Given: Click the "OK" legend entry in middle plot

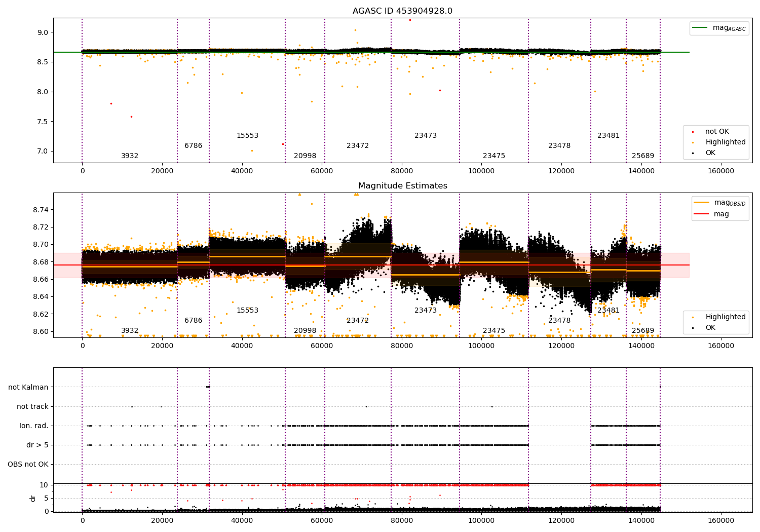Looking at the screenshot, I should pyautogui.click(x=704, y=328).
